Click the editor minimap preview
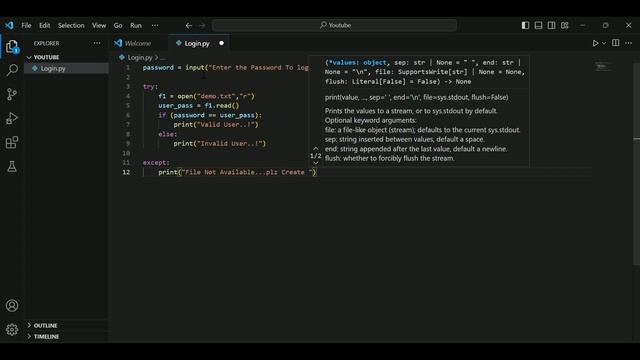 click(603, 67)
